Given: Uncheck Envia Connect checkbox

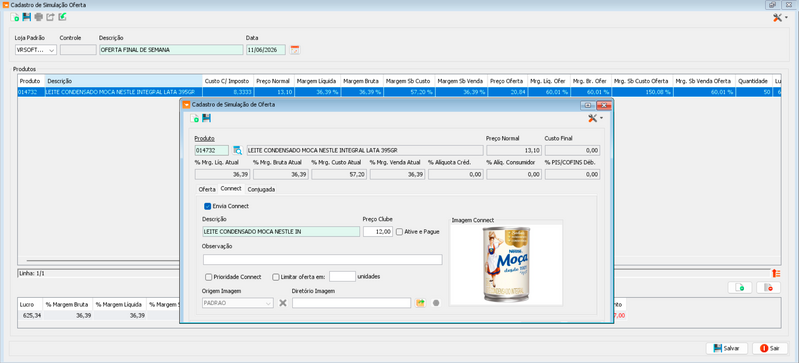Looking at the screenshot, I should tap(207, 206).
